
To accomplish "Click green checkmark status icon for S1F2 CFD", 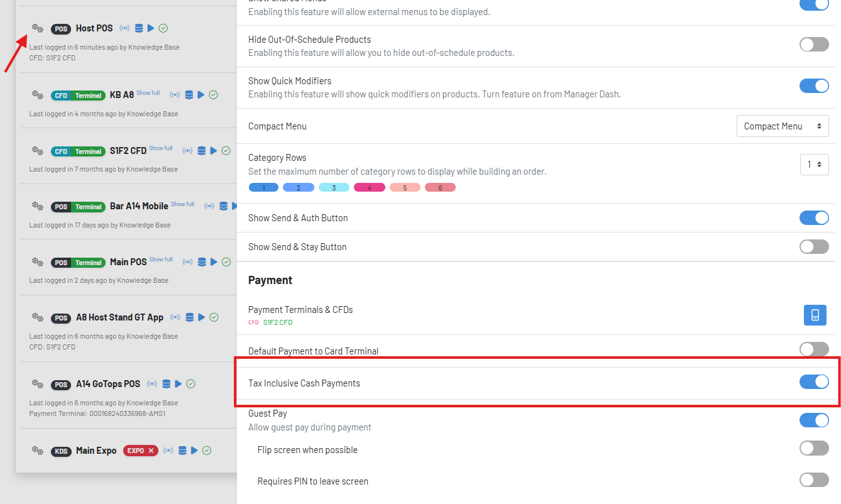I will pyautogui.click(x=226, y=151).
